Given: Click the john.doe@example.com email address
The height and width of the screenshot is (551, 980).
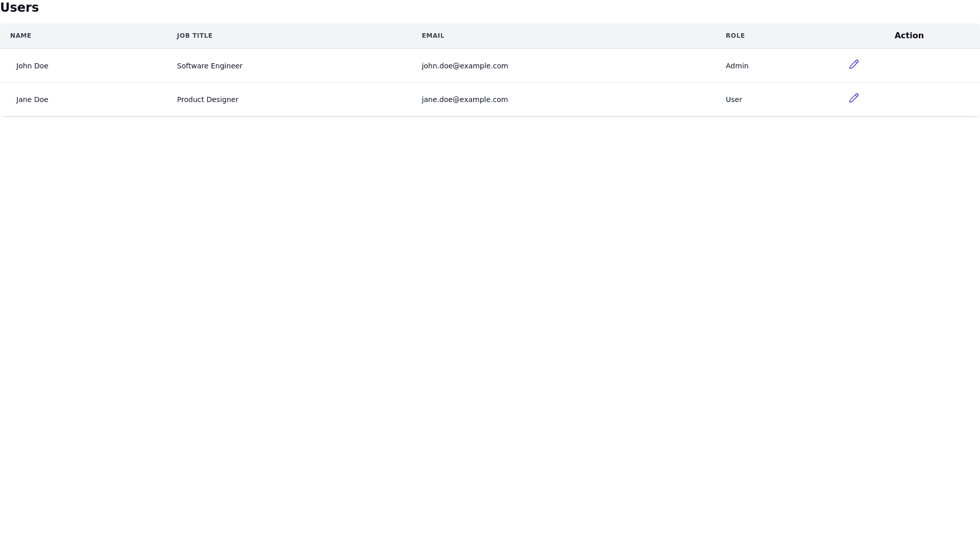Looking at the screenshot, I should (464, 66).
